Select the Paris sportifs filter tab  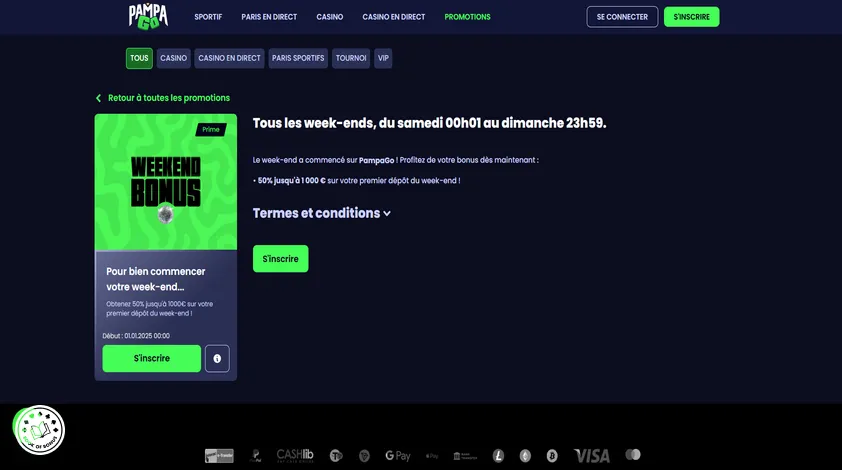point(298,58)
